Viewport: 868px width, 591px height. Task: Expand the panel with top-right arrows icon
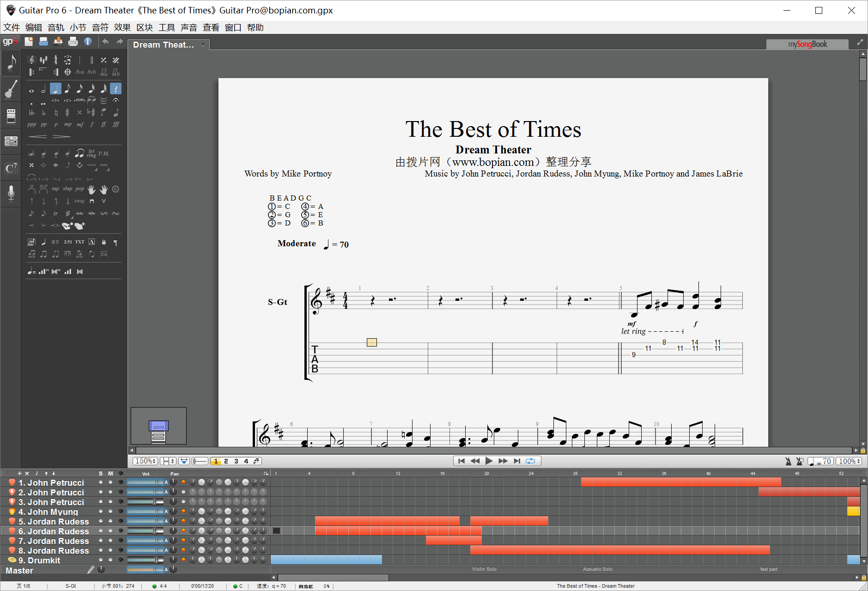(x=860, y=42)
